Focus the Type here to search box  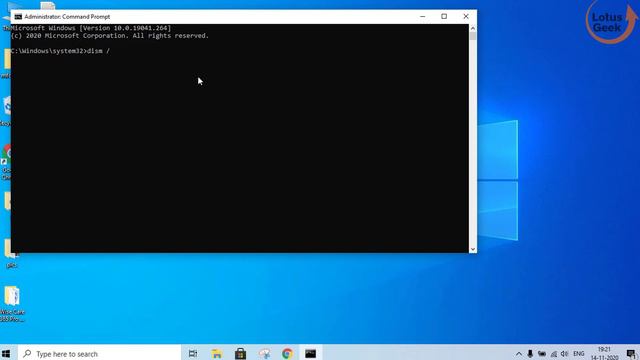point(99,353)
